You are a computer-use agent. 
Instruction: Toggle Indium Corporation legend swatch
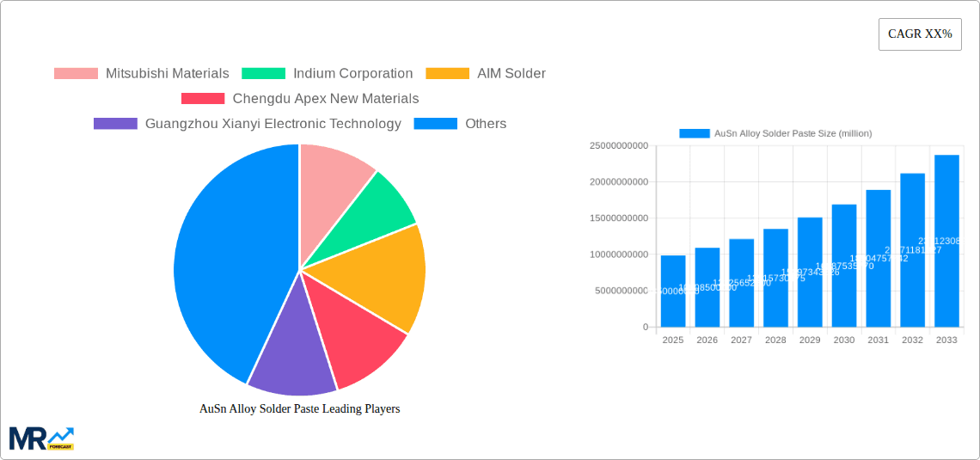click(264, 74)
